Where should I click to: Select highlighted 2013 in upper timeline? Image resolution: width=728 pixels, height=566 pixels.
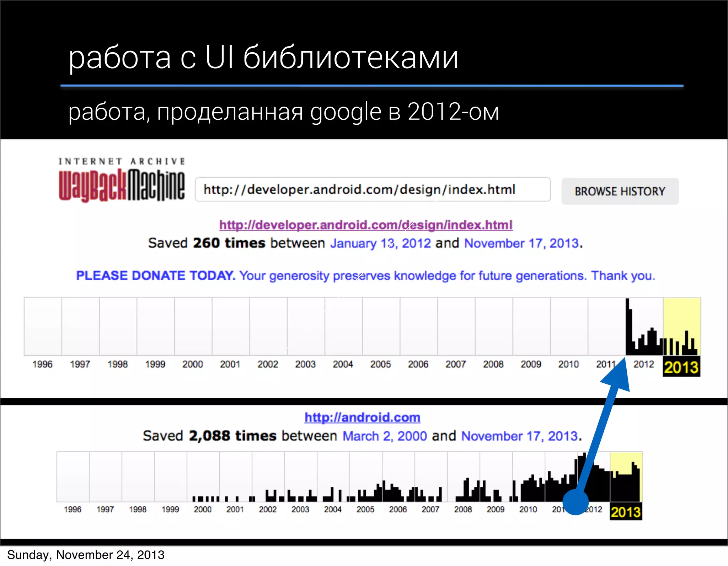tap(681, 367)
